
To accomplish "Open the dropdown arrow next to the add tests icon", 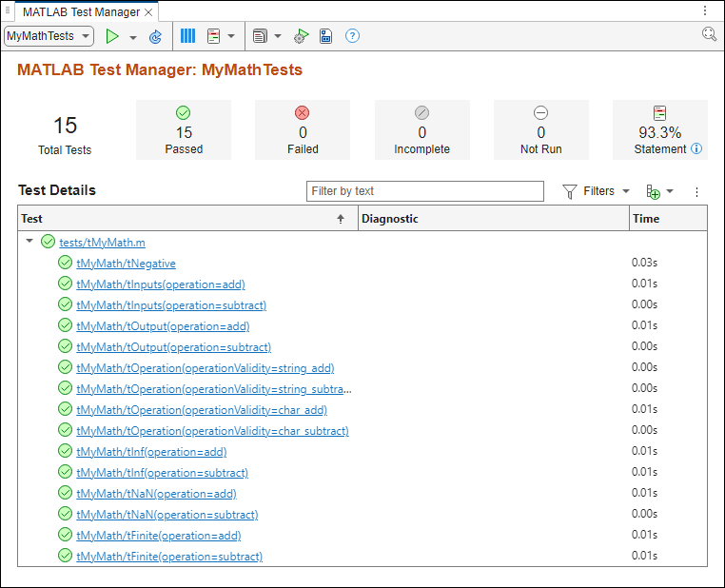I will (670, 191).
